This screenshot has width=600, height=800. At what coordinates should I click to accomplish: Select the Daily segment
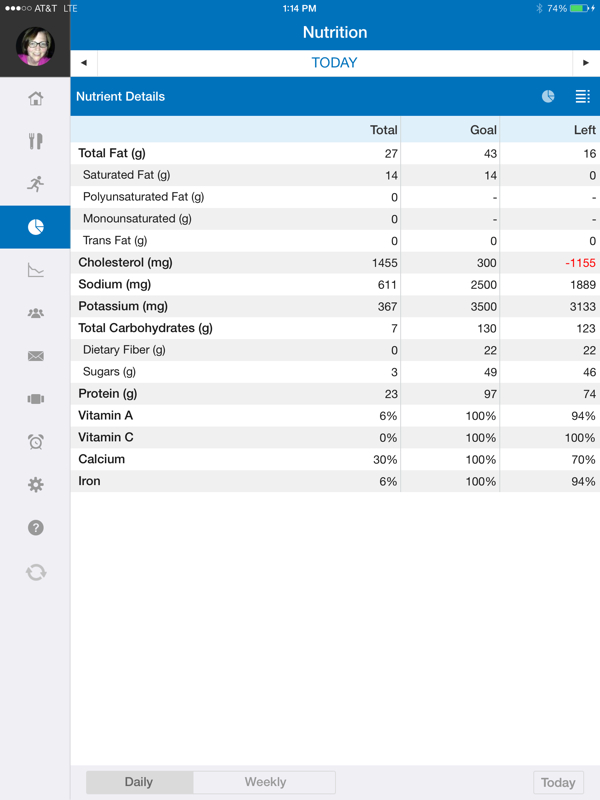(139, 782)
